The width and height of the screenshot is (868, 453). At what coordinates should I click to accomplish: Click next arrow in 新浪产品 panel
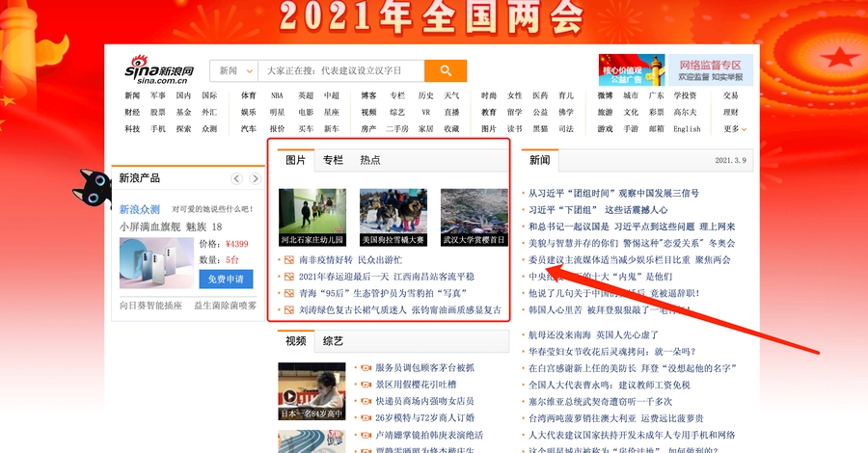[x=256, y=179]
